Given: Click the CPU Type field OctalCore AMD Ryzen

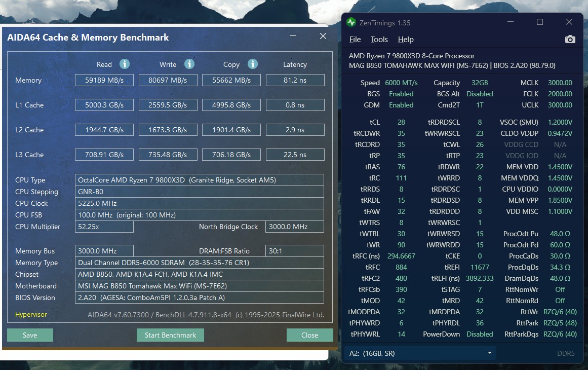Looking at the screenshot, I should click(x=200, y=180).
